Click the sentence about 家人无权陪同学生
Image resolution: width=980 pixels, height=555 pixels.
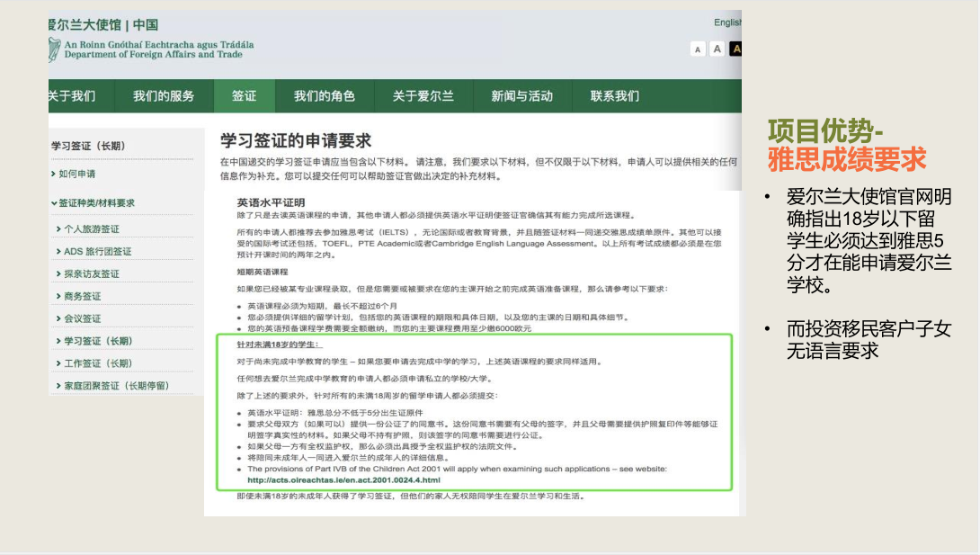coord(412,497)
